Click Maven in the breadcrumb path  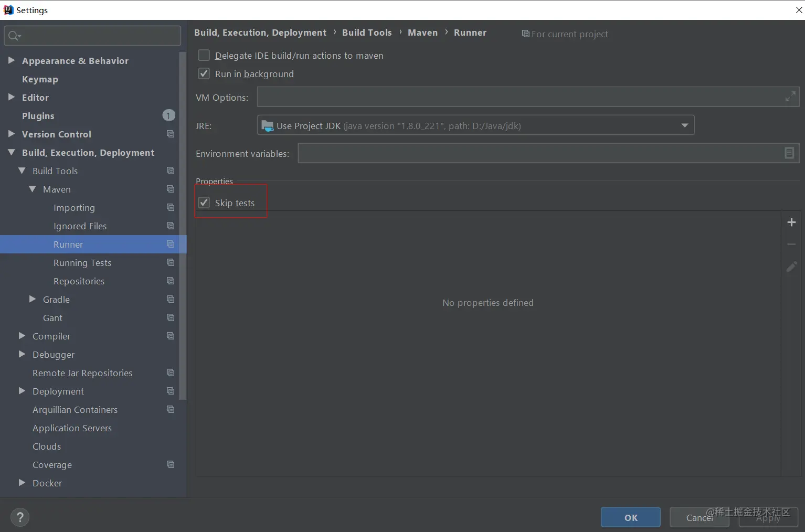click(x=422, y=33)
